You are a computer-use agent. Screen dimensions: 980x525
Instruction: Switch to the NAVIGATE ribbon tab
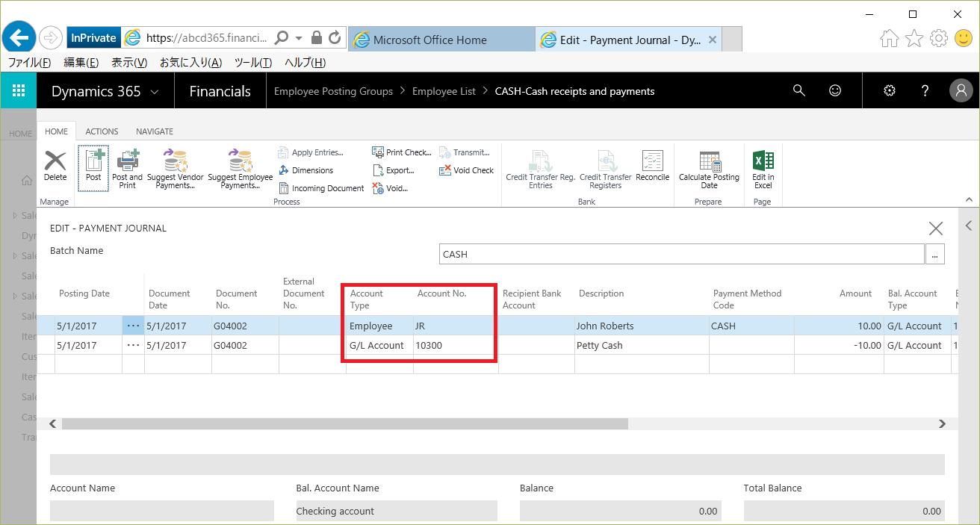tap(154, 131)
